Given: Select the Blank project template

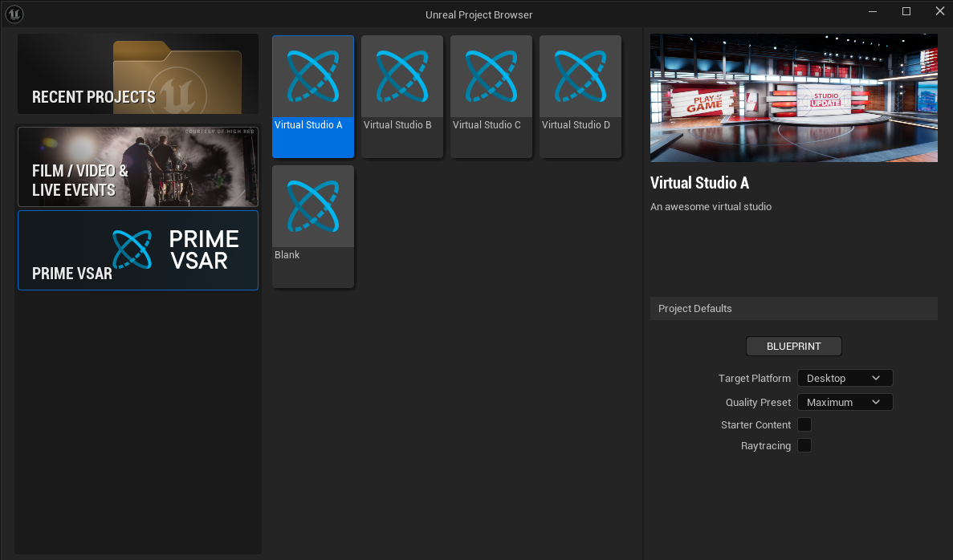Looking at the screenshot, I should (313, 226).
